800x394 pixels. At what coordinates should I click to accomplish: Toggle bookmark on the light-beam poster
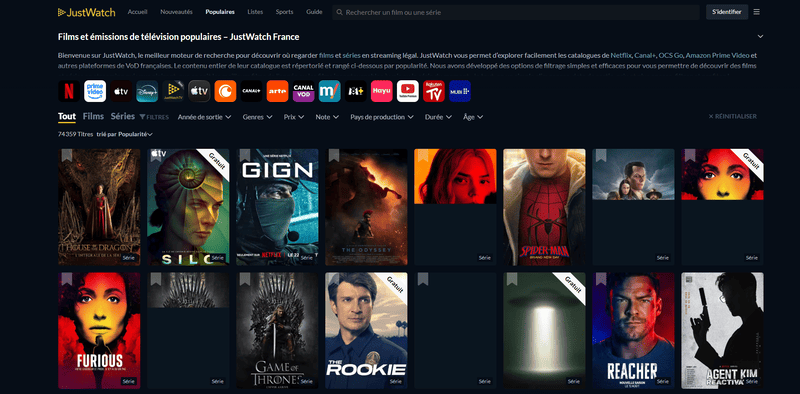(512, 279)
